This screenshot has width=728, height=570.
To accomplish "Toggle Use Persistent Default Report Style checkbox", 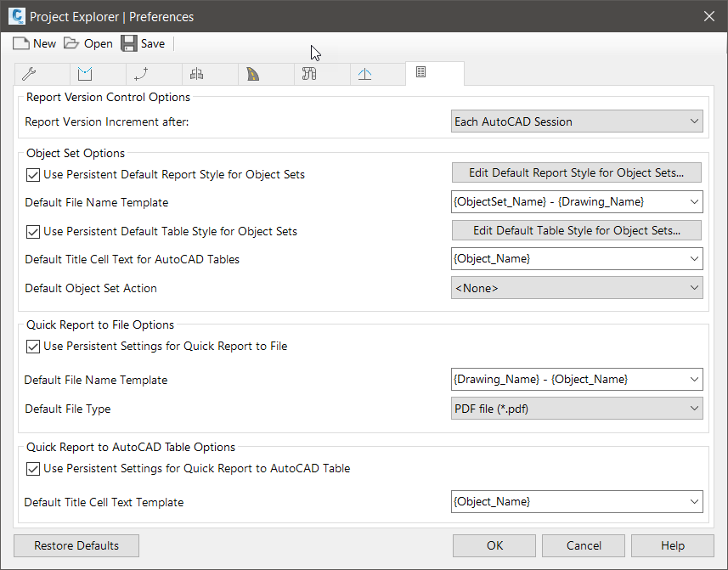I will (33, 175).
